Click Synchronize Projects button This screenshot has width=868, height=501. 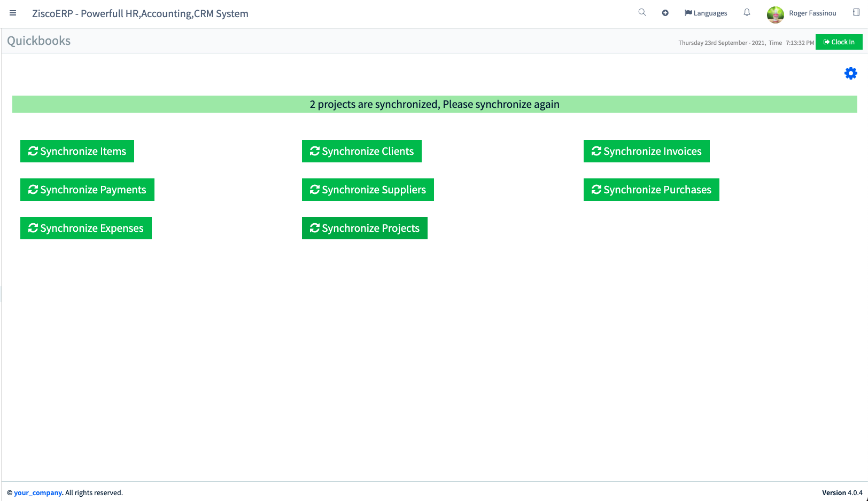pos(365,228)
